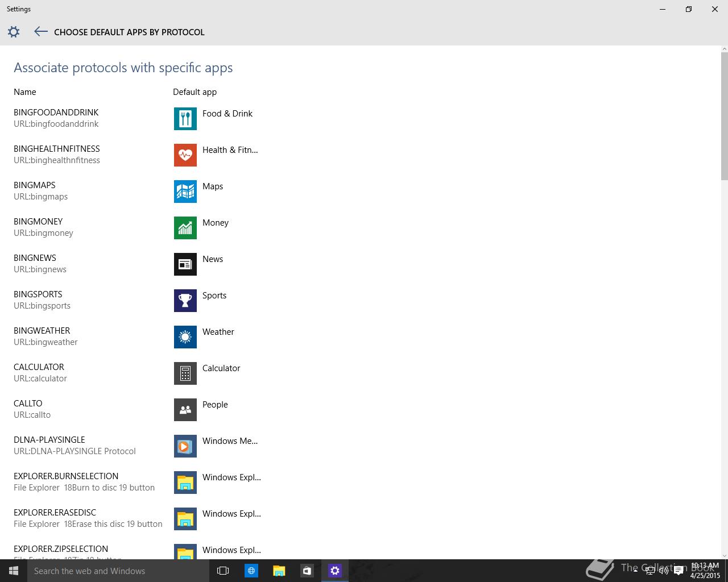Select the BINGWEATHER protocol name
This screenshot has width=728, height=582.
coord(42,331)
